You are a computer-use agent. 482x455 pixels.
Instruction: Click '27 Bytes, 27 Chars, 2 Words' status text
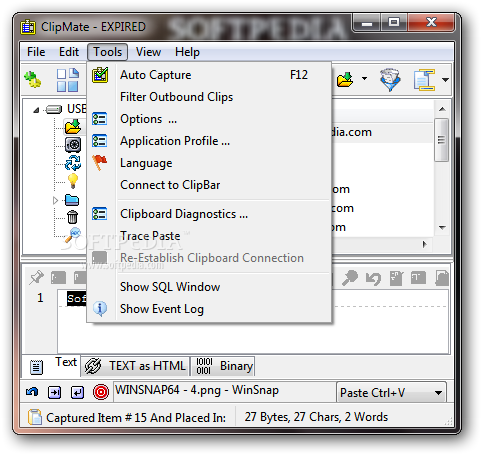pos(316,417)
